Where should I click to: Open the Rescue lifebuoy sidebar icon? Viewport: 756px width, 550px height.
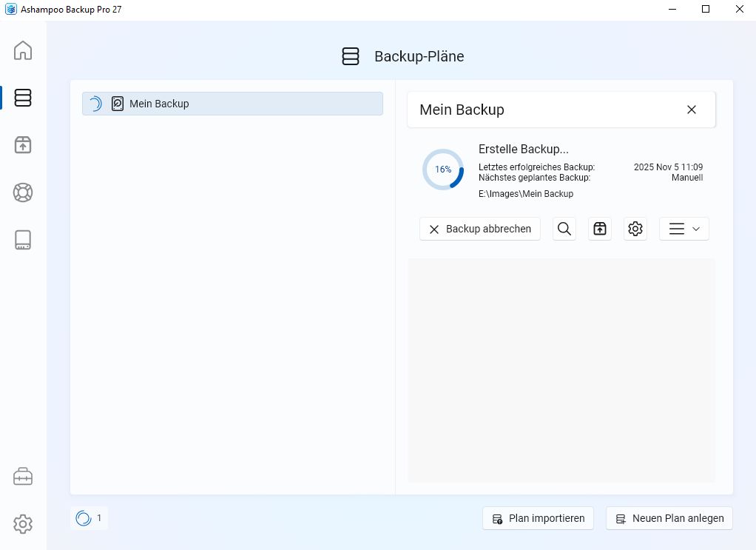pos(23,192)
